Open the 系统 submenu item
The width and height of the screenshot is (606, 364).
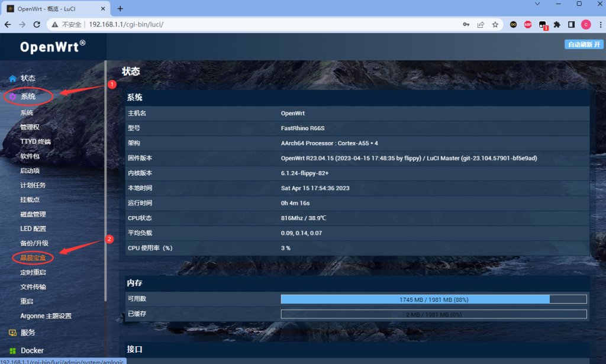(27, 113)
